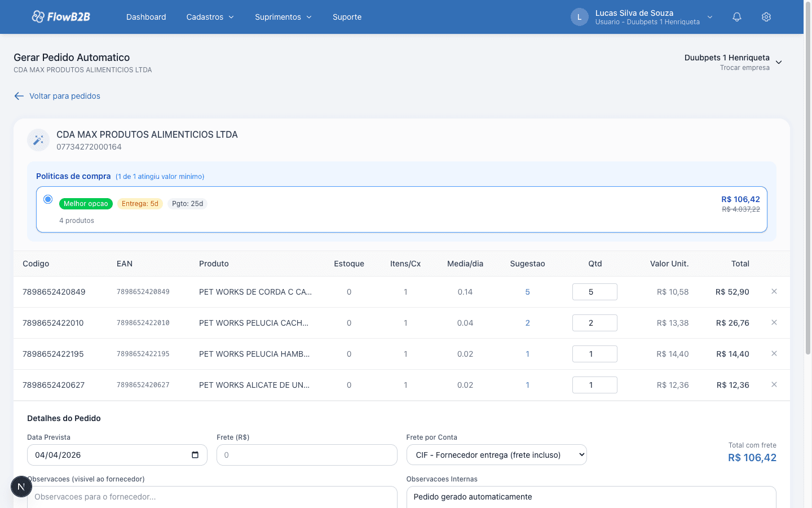Click suggestion 5 for PET WORKS DE CORDA

pyautogui.click(x=528, y=292)
